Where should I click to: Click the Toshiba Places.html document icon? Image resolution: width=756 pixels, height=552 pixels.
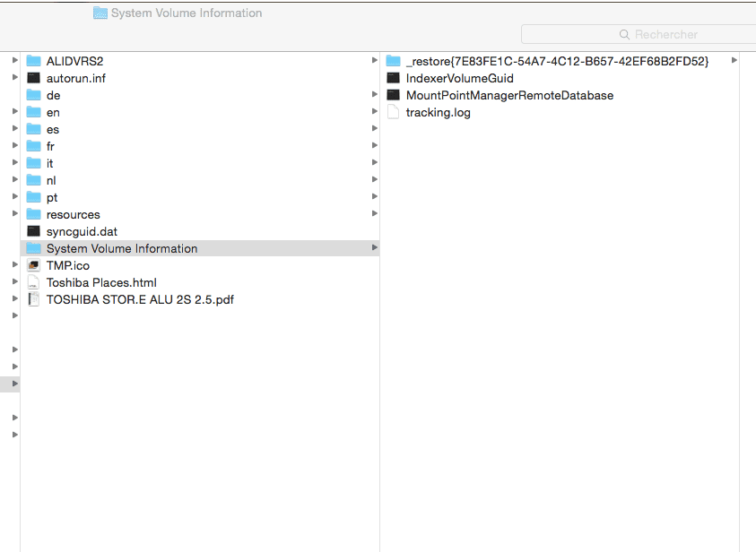click(33, 283)
